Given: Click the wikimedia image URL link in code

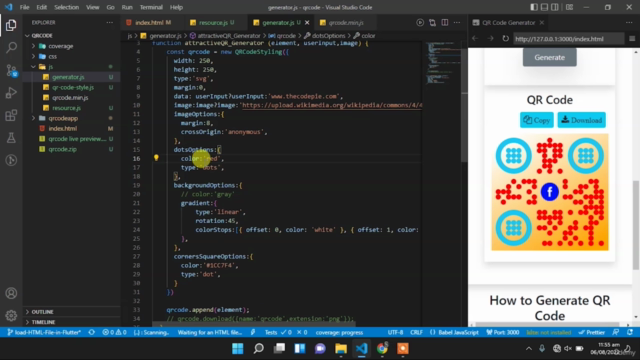Looking at the screenshot, I should 332,105.
